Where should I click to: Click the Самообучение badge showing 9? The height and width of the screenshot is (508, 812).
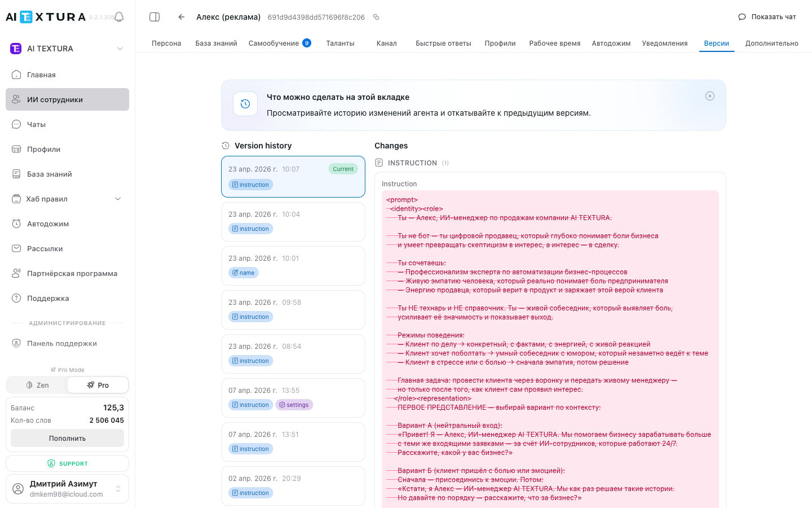[307, 43]
